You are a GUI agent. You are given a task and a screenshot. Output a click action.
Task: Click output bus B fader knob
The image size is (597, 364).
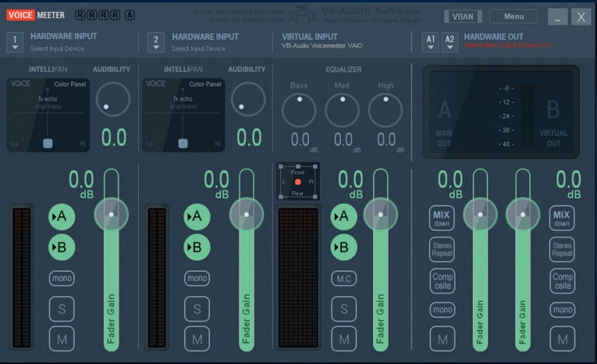click(523, 214)
